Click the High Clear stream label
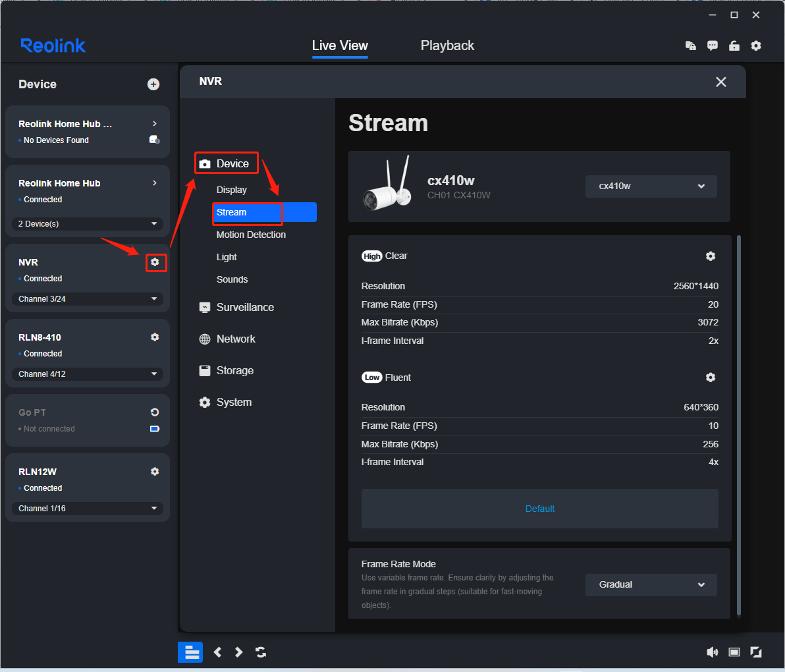The height and width of the screenshot is (672, 785). (385, 256)
